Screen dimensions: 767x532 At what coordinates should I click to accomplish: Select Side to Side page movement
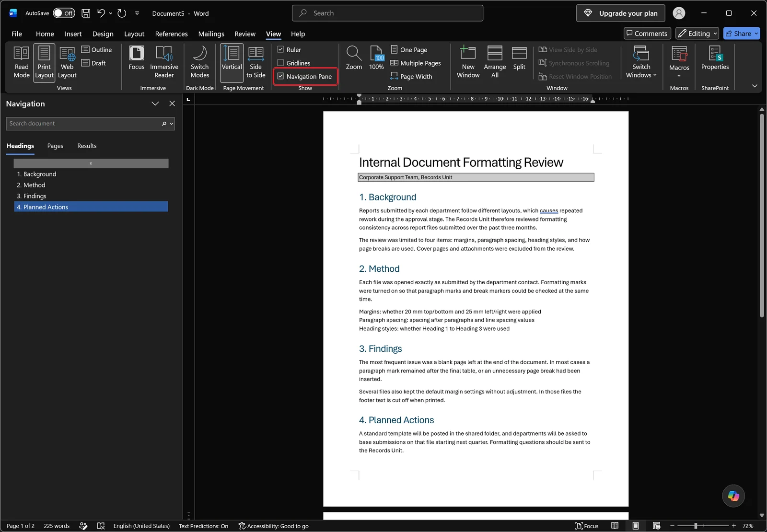[256, 62]
